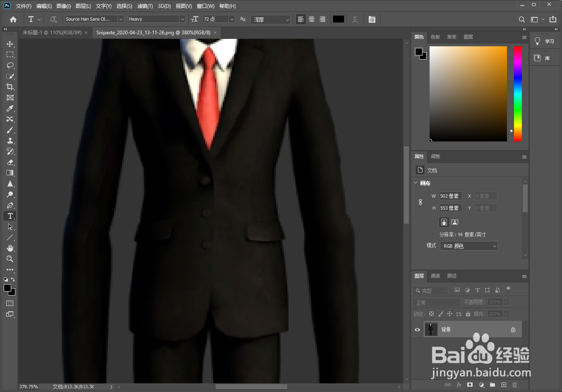Screen dimensions: 562x392
Task: Center the text
Action: click(x=312, y=19)
